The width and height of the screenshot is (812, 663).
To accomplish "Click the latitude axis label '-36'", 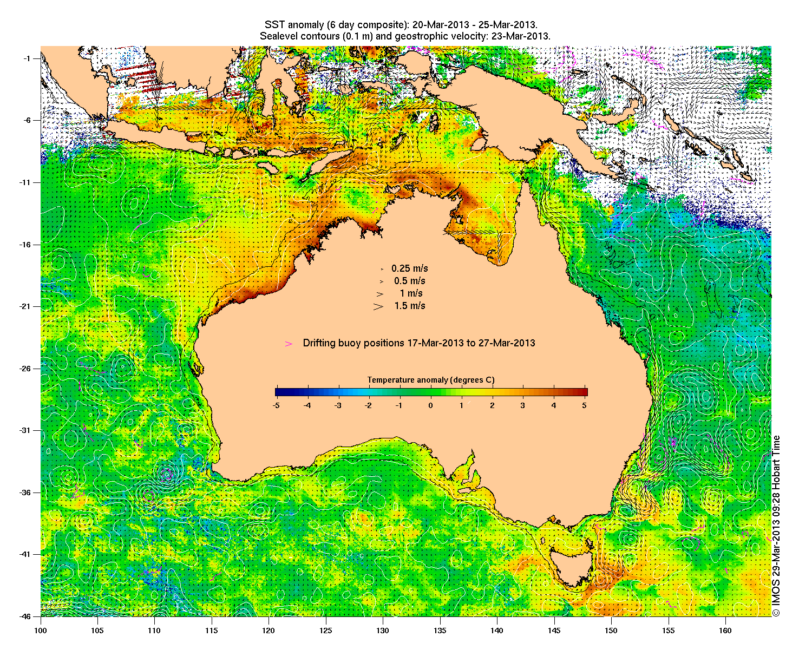I will [x=26, y=493].
